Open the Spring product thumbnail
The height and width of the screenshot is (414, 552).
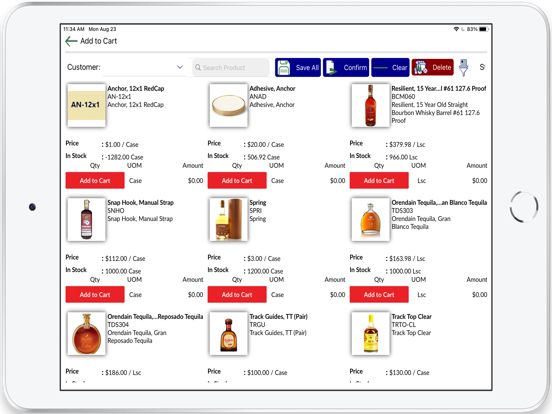(228, 219)
